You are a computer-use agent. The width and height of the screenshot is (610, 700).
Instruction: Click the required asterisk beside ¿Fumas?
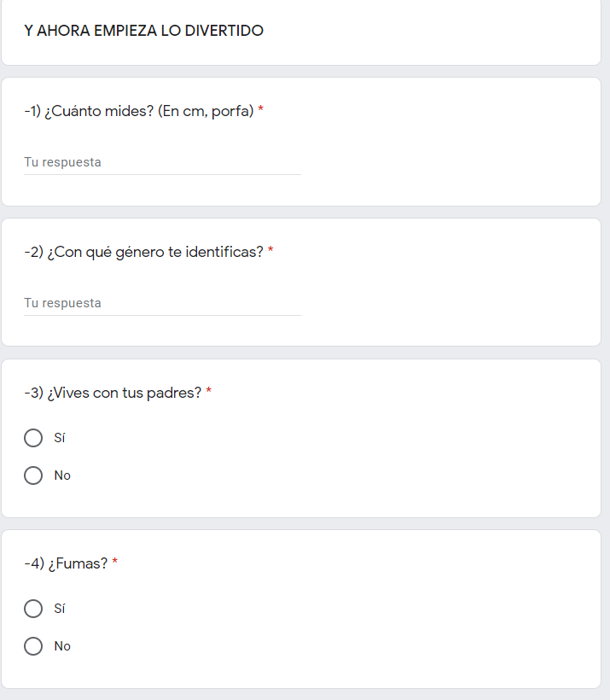point(114,561)
